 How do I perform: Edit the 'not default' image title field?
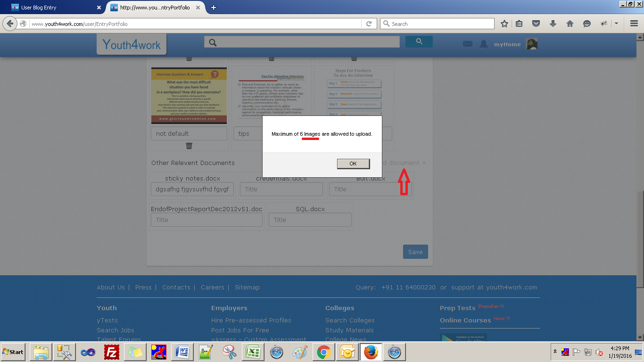[x=189, y=133]
